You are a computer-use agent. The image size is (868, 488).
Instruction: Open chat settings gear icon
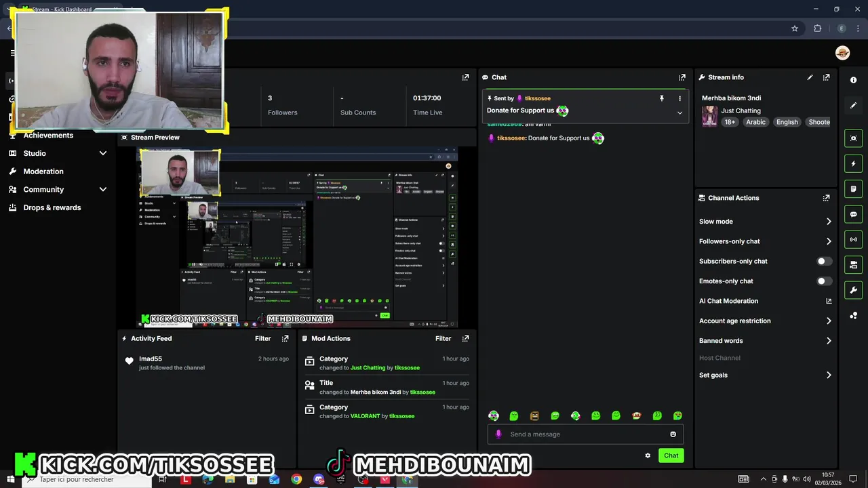click(x=648, y=455)
